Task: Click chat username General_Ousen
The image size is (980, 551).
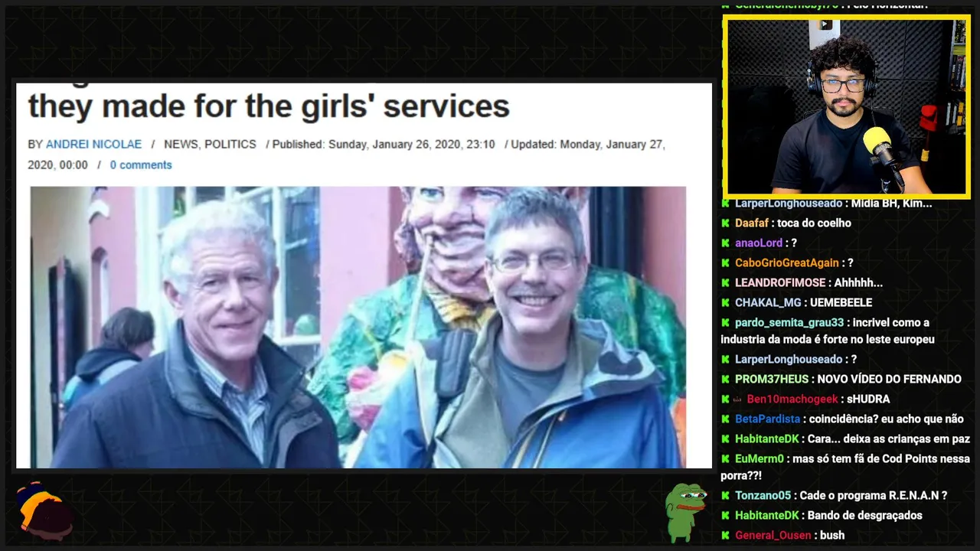Action: [x=773, y=536]
